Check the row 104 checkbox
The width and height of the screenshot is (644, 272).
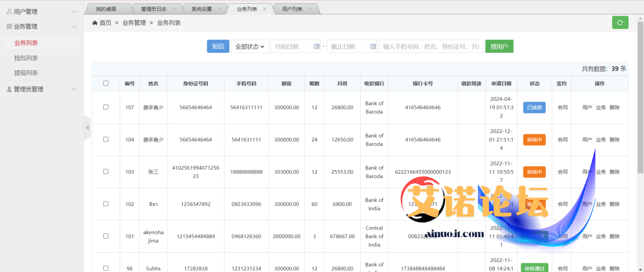tap(106, 139)
